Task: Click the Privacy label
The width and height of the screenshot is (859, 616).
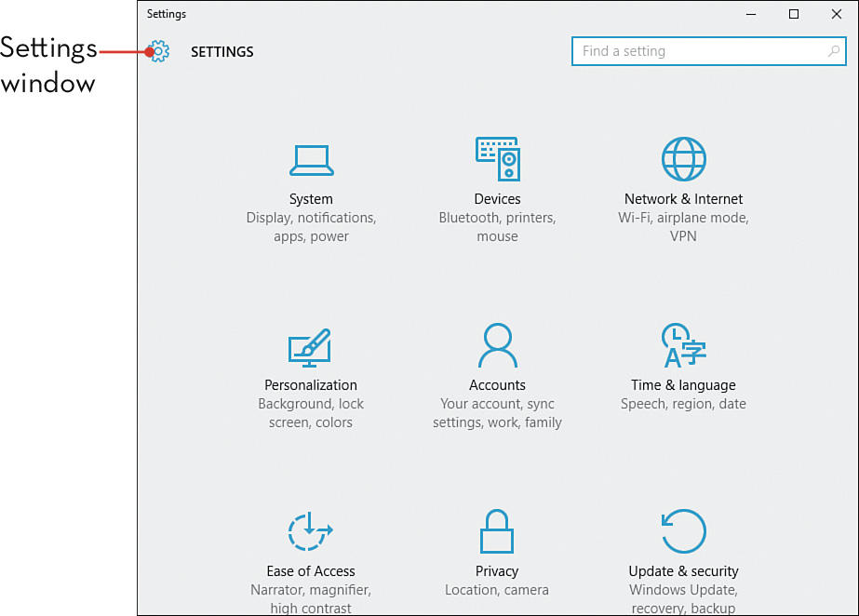Action: (497, 571)
